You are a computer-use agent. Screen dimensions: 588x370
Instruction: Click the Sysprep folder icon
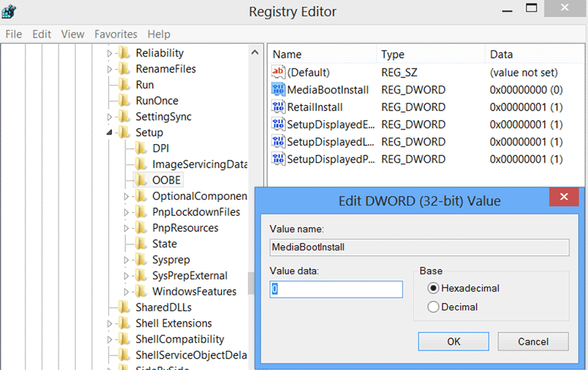pyautogui.click(x=140, y=259)
